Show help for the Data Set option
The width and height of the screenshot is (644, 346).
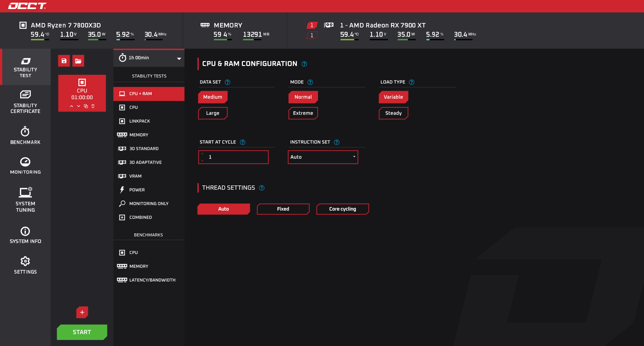pos(227,82)
